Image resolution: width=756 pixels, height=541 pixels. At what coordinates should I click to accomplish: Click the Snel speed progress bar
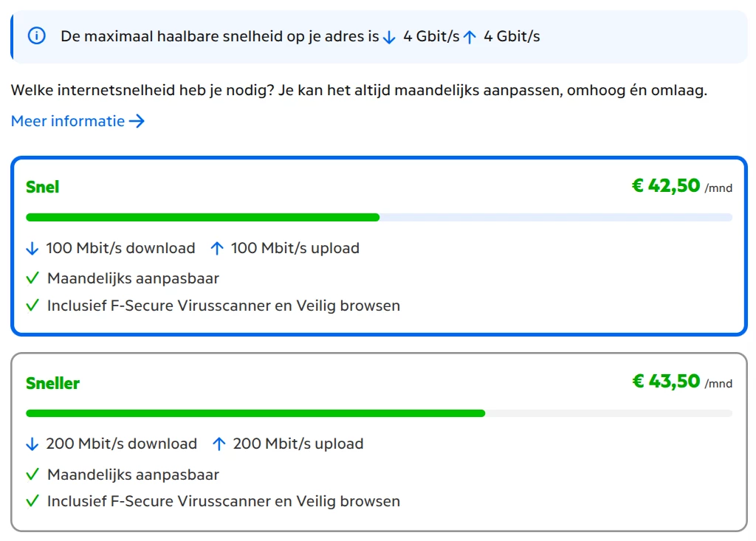379,218
